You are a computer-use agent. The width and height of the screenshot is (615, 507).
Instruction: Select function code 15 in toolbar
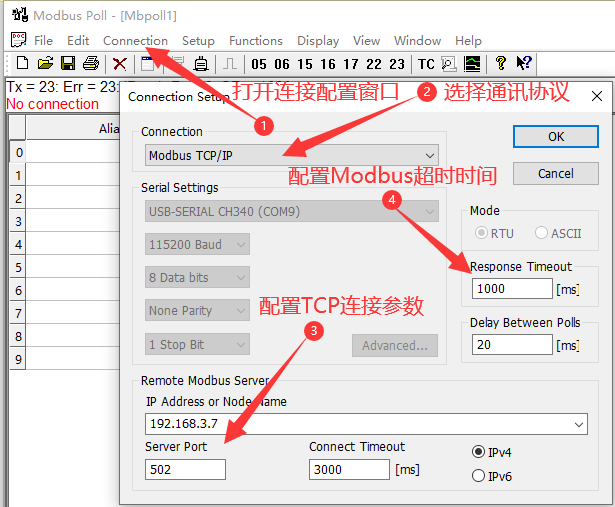[x=305, y=64]
